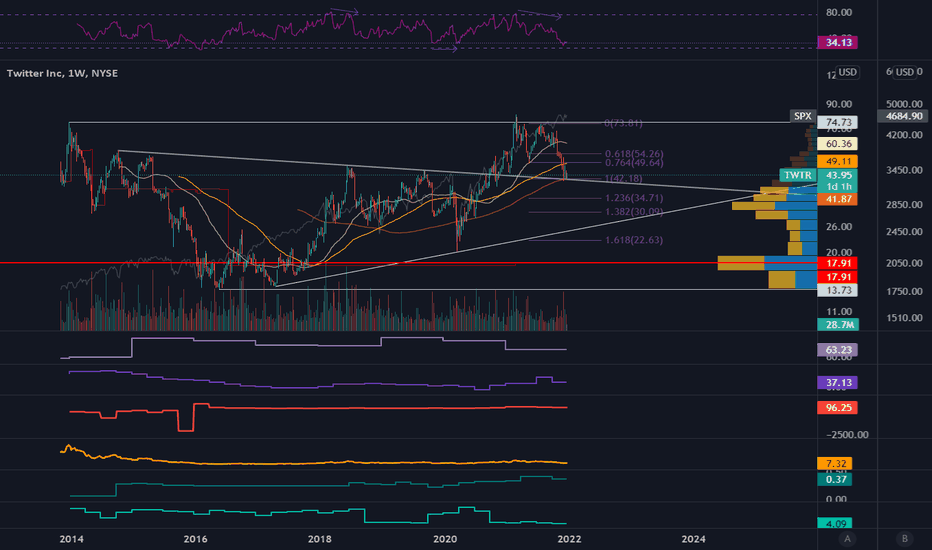
Task: Click the 2050.00 tick on the SPX scale
Action: pos(904,263)
